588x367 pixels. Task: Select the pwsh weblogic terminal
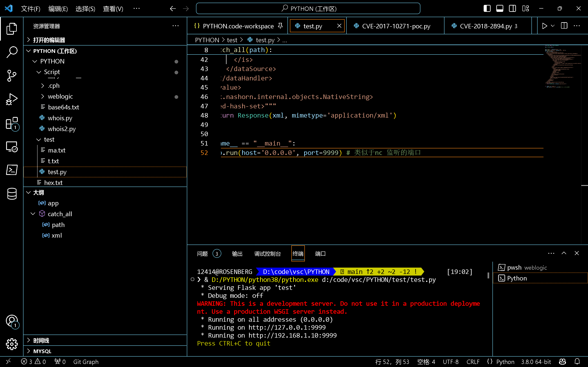click(x=540, y=267)
